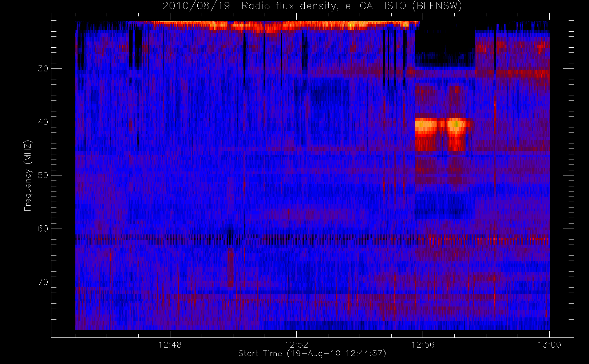
Task: Click the 12:56 time tick label
Action: [x=423, y=345]
